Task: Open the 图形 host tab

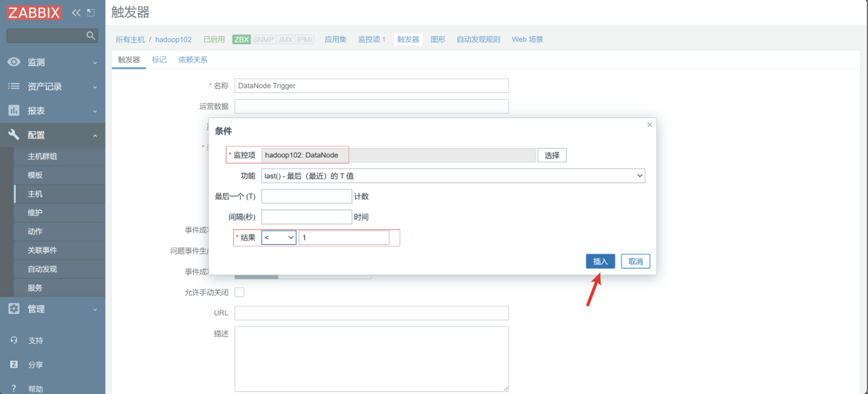Action: (x=438, y=39)
